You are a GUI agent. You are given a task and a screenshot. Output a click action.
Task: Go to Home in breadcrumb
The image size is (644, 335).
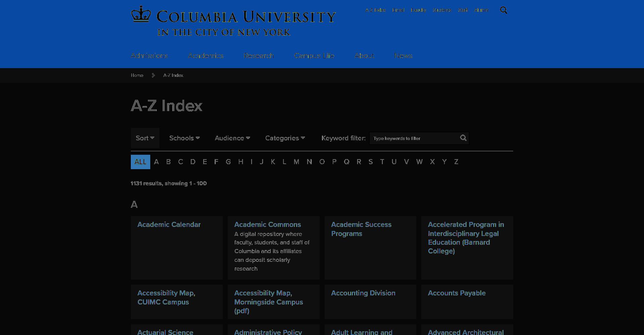[137, 76]
